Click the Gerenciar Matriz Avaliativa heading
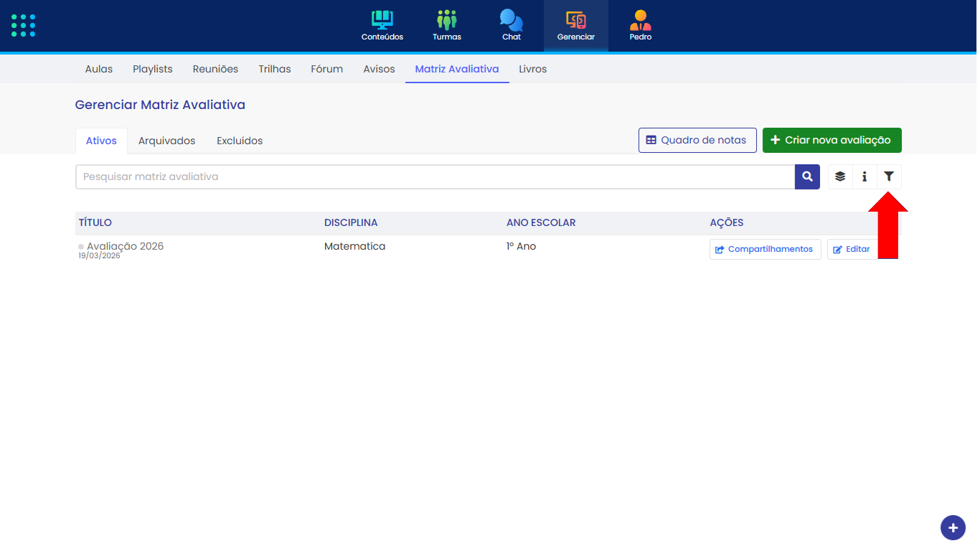The height and width of the screenshot is (551, 980). 160,105
